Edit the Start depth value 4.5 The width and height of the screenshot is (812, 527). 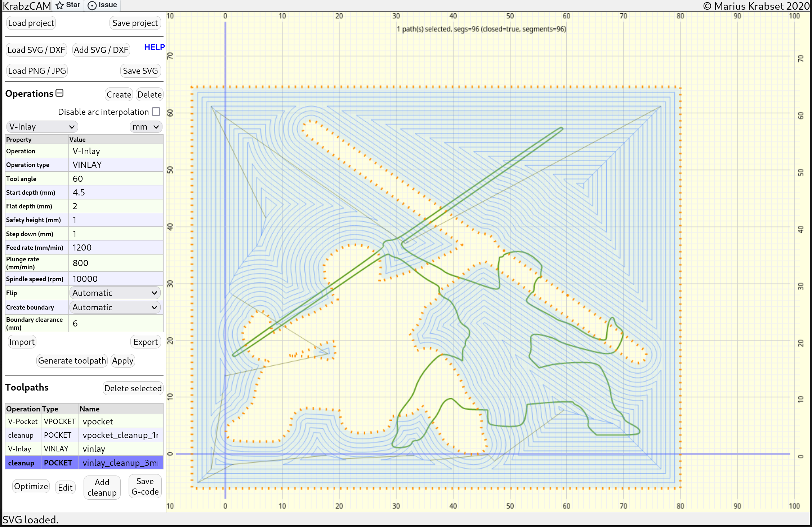116,193
